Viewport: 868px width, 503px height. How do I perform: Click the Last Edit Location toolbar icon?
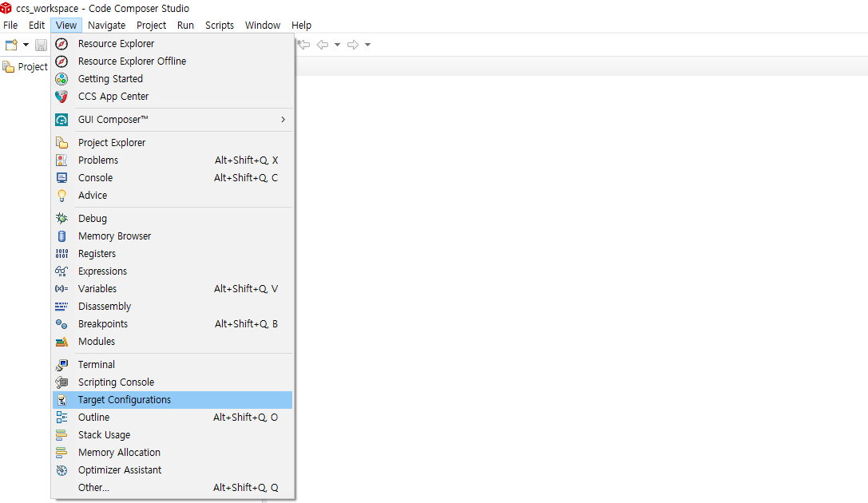(303, 44)
